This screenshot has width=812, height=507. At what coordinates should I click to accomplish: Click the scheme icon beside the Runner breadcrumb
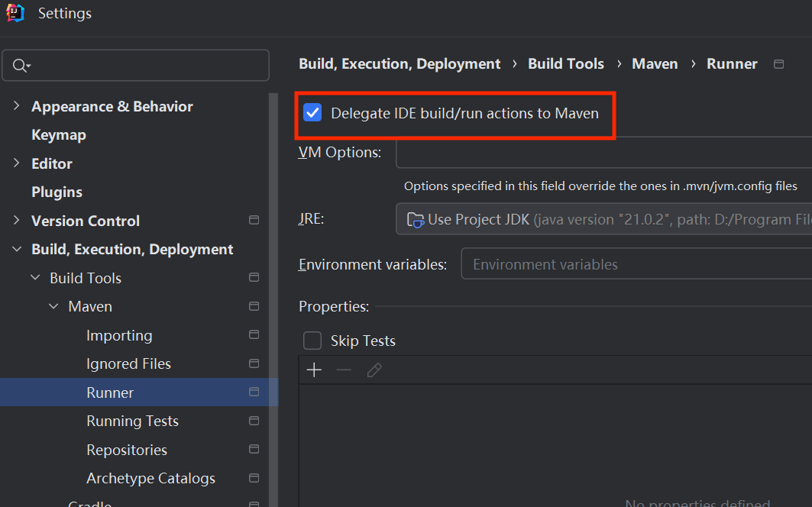pyautogui.click(x=778, y=64)
